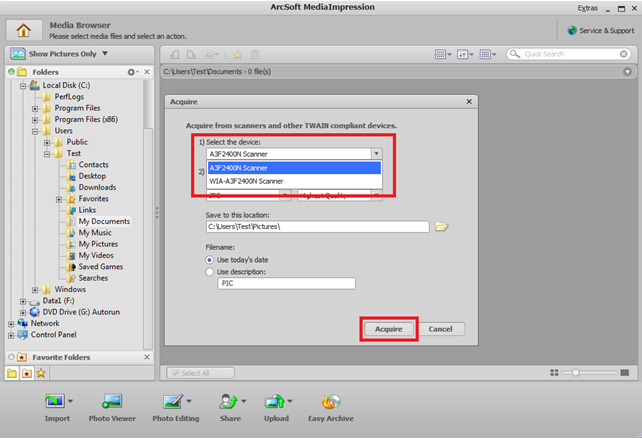Select the Saved Games folder
This screenshot has height=439, width=642.
click(101, 267)
